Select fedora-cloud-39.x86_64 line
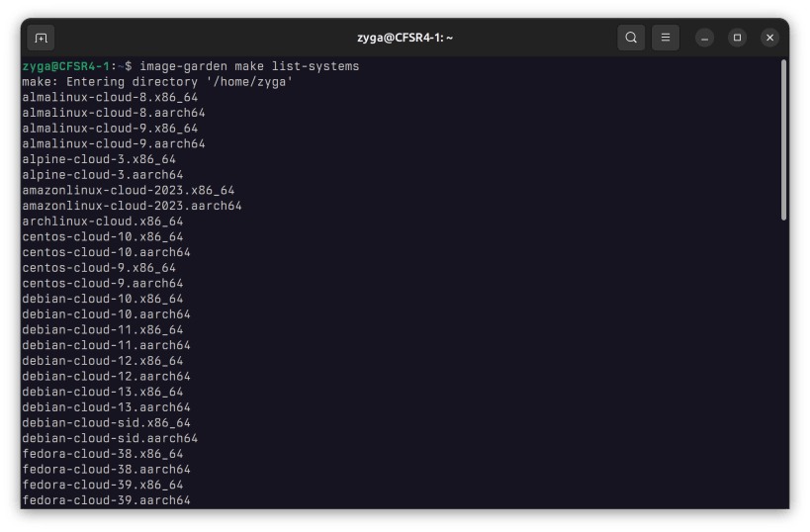The width and height of the screenshot is (810, 532). pos(103,485)
